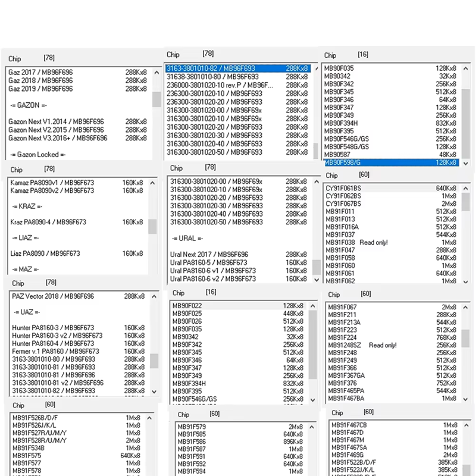476x476 pixels.
Task: Select MB91F526B/D/F 1Mx8 chip
Action: tap(77, 418)
